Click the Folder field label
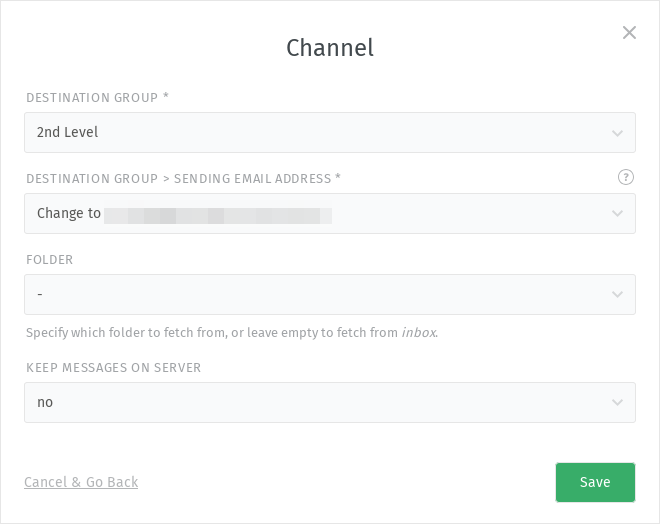This screenshot has width=660, height=524. [50, 260]
